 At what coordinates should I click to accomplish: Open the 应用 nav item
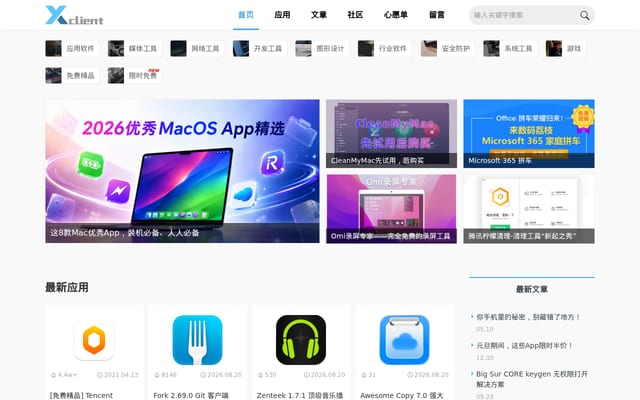click(282, 15)
